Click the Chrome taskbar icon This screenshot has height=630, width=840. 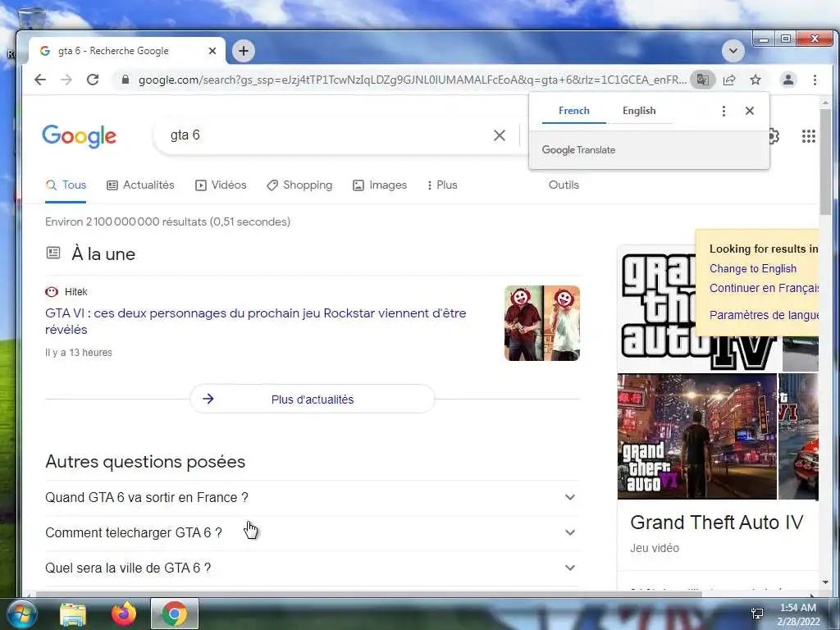[x=174, y=614]
